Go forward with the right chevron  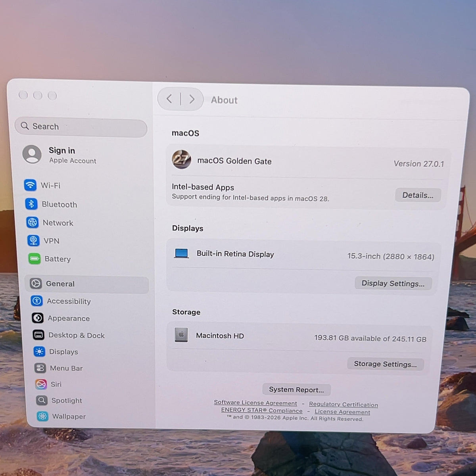tap(192, 99)
